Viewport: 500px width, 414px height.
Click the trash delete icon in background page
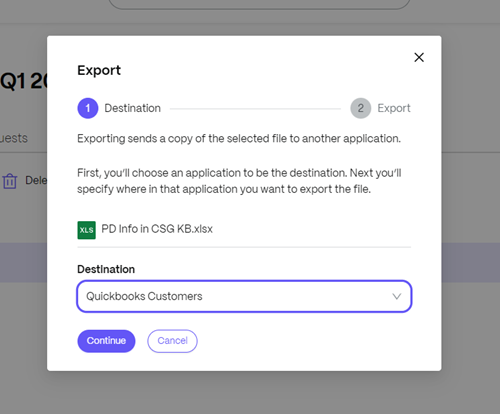tap(10, 181)
